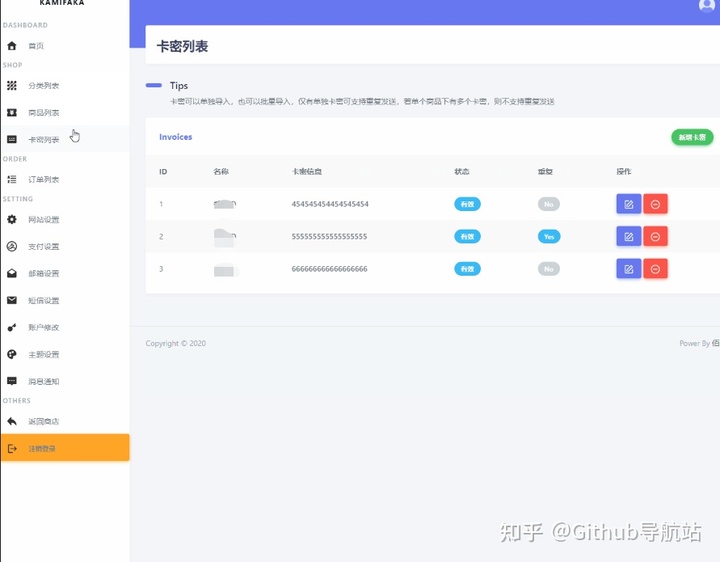Viewport: 720px width, 562px height.
Task: Click the 状态 status column header
Action: click(x=462, y=172)
